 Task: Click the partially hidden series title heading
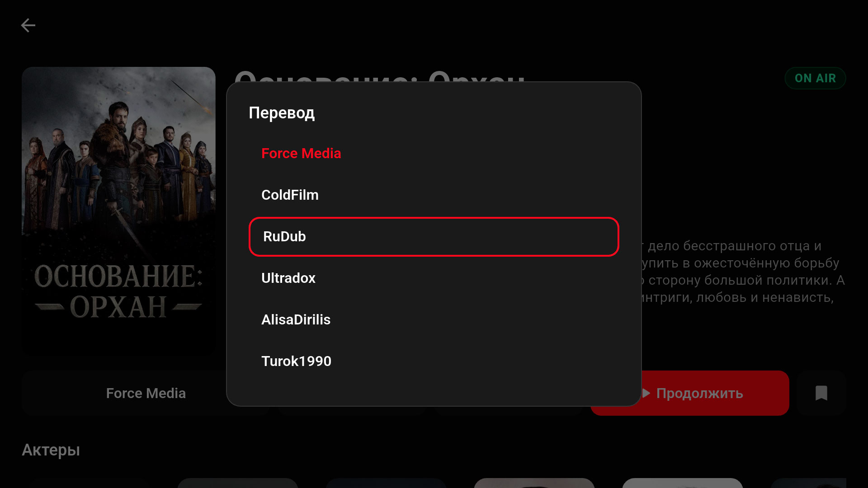380,76
